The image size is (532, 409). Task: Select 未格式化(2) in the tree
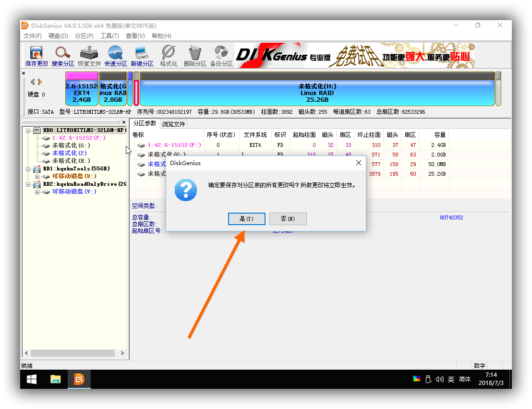click(x=69, y=153)
